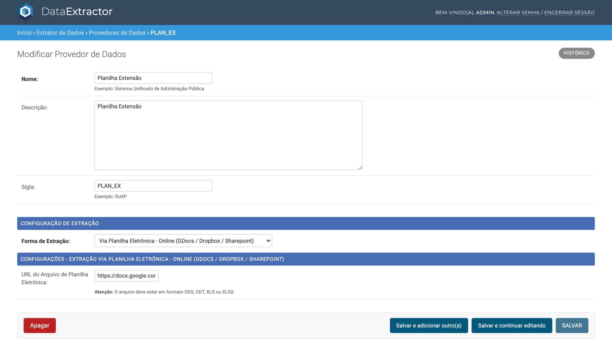Click the 'Atenção:' file format note
This screenshot has width=612, height=364.
[x=164, y=292]
